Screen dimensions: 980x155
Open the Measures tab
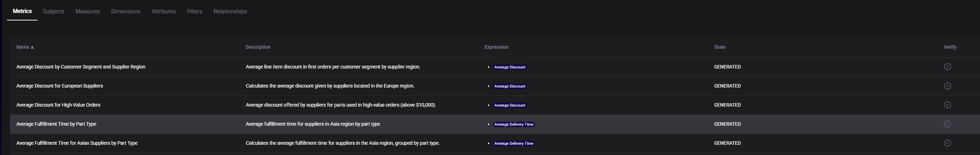(87, 11)
